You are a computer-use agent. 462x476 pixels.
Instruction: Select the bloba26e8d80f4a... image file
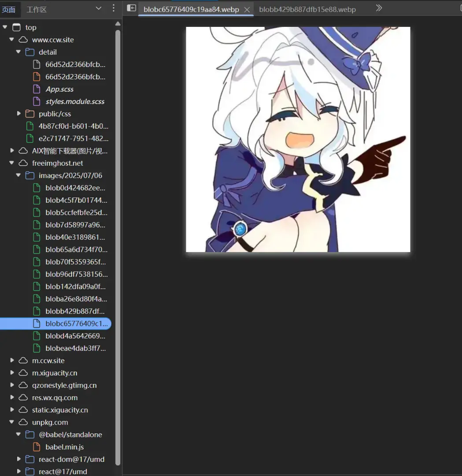tap(76, 299)
